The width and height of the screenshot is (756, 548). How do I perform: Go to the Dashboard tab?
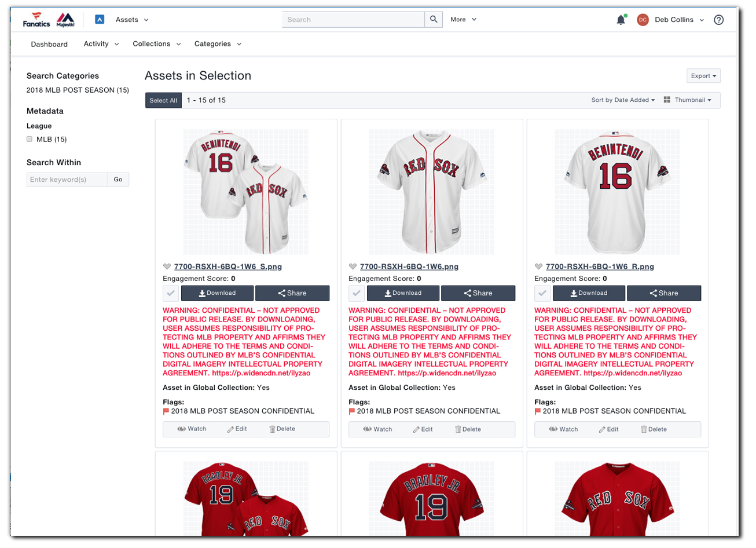click(x=49, y=44)
